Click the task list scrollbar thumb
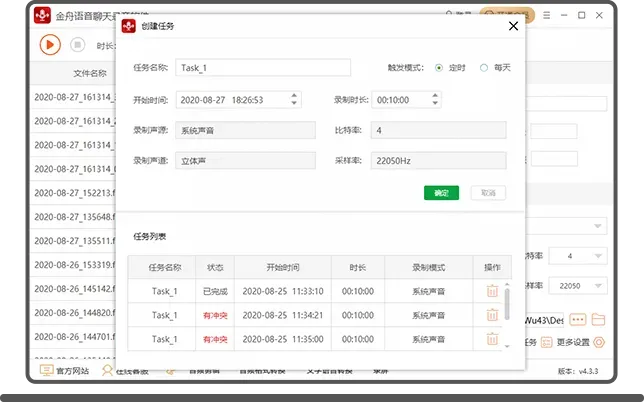 tap(507, 304)
